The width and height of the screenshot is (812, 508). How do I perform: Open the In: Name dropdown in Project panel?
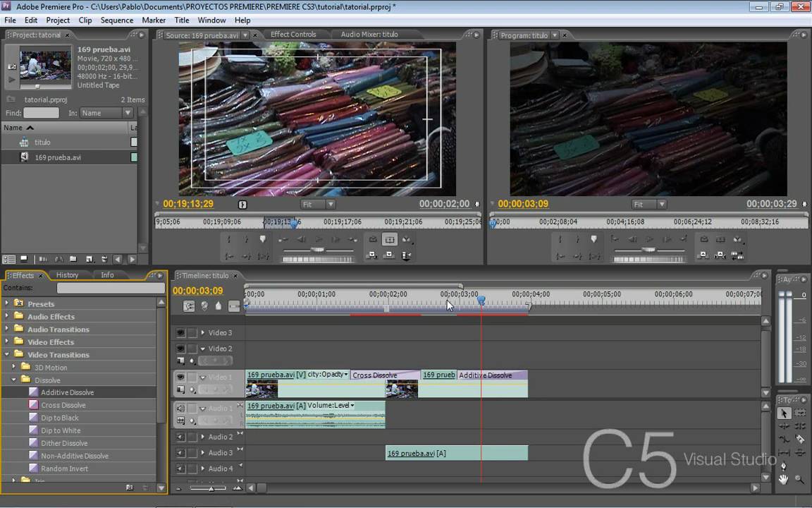click(106, 113)
